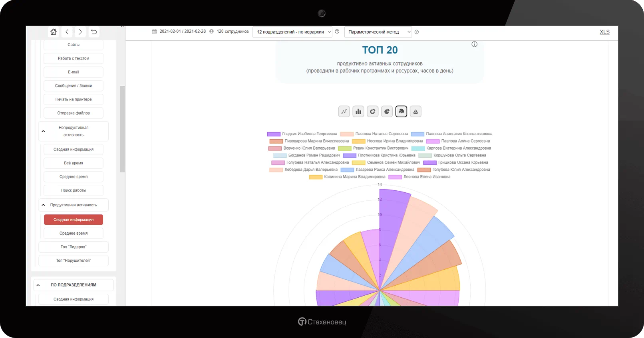Switch to pie chart view
This screenshot has width=644, height=338.
click(x=387, y=111)
